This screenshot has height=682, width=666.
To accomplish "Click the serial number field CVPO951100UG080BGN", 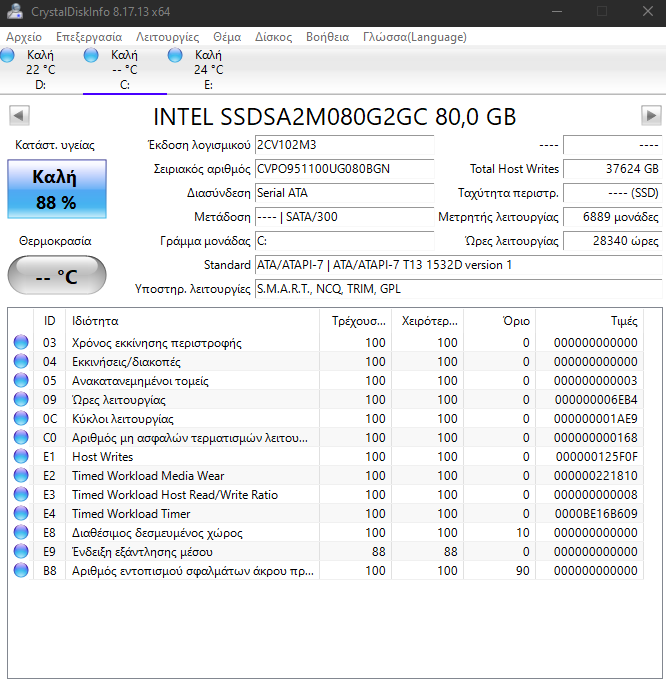I will coord(345,169).
